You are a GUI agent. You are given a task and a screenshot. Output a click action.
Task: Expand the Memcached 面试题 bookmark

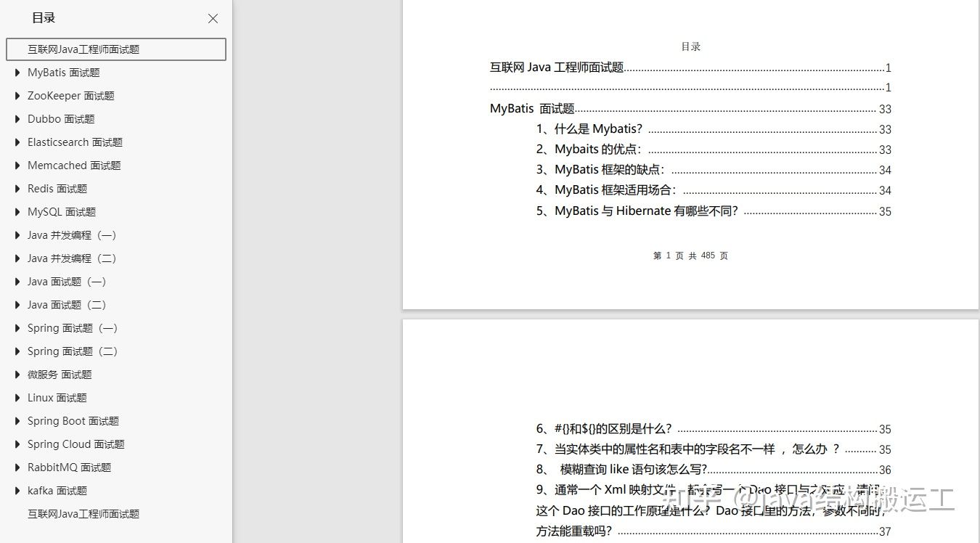(x=17, y=166)
